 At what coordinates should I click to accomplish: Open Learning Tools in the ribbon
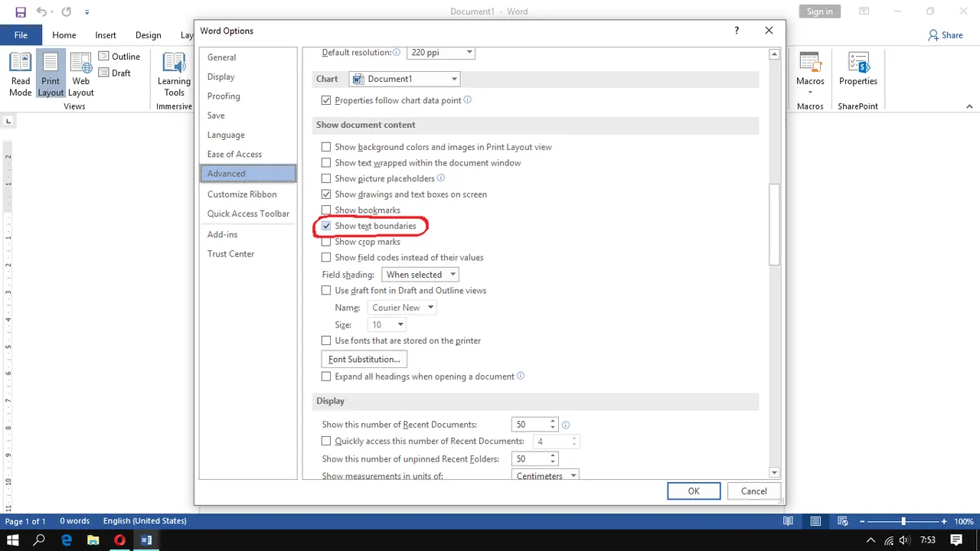pos(174,74)
